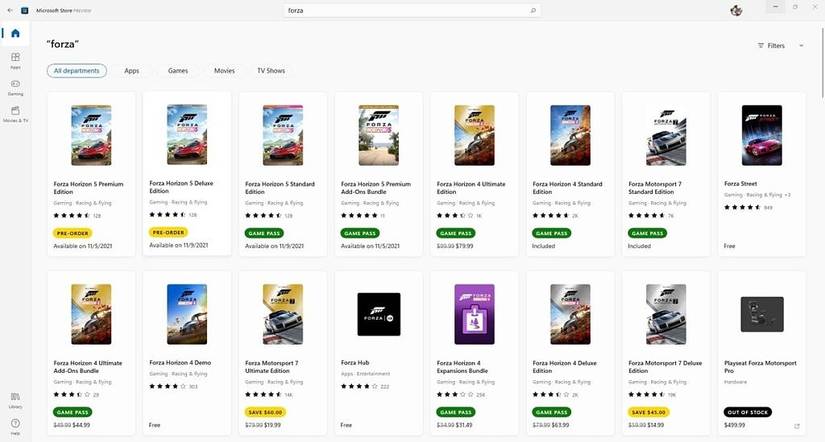The image size is (825, 442).
Task: Click SAVE $60.00 badge on Motorsport 7 Ultimate
Action: click(265, 412)
